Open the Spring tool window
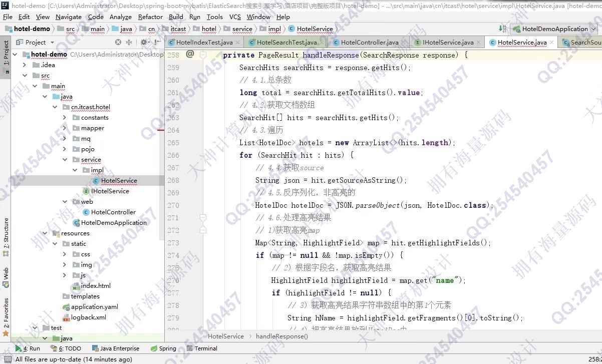This screenshot has width=602, height=364. 163,348
